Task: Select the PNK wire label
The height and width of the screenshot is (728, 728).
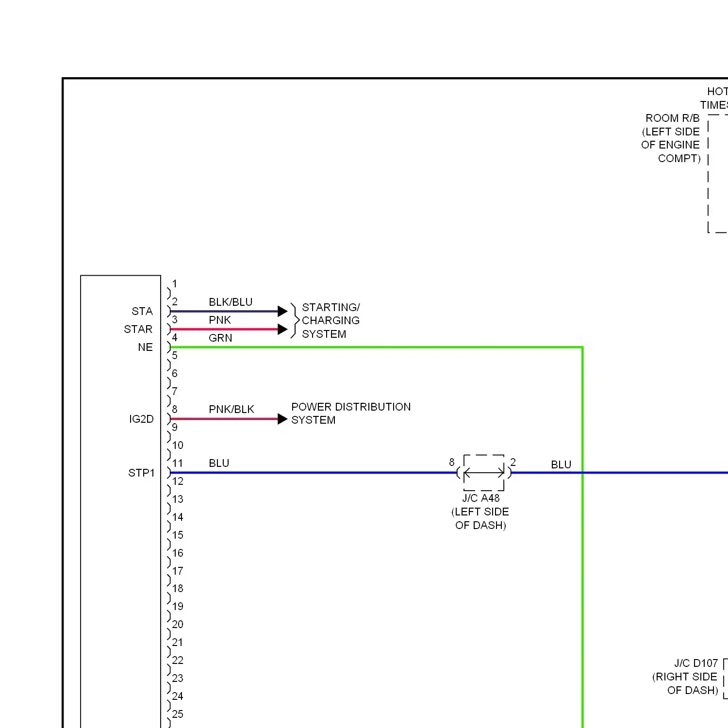Action: point(220,320)
